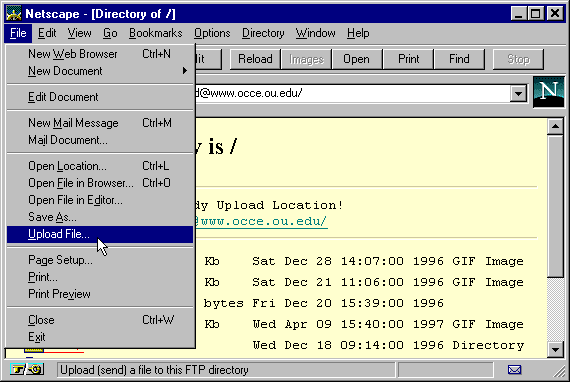
Task: Click into the location URL field
Action: click(x=352, y=93)
